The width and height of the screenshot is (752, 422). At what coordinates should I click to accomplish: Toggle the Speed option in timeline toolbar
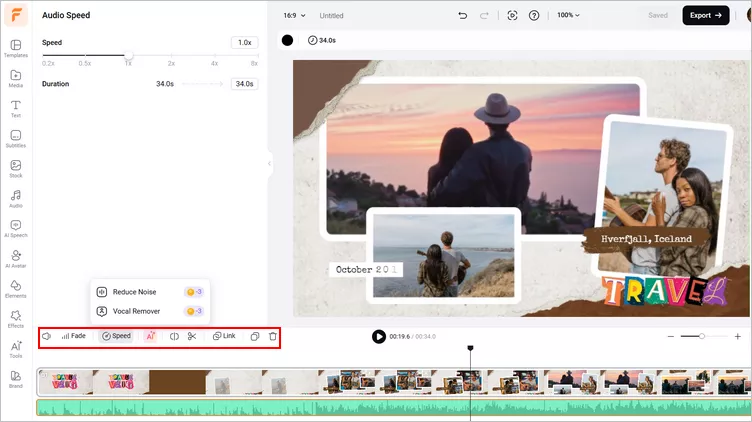(116, 336)
